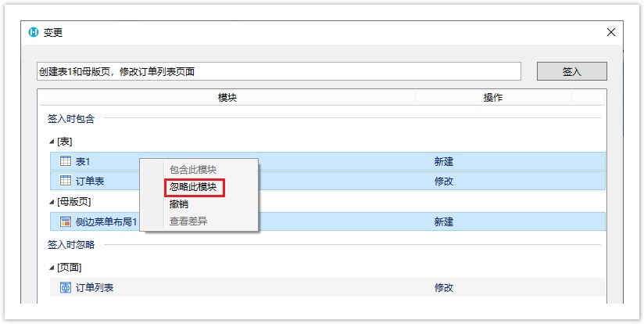Viewport: 644px width, 324px height.
Task: Click the page icon beside 订单列表
Action: coord(66,288)
